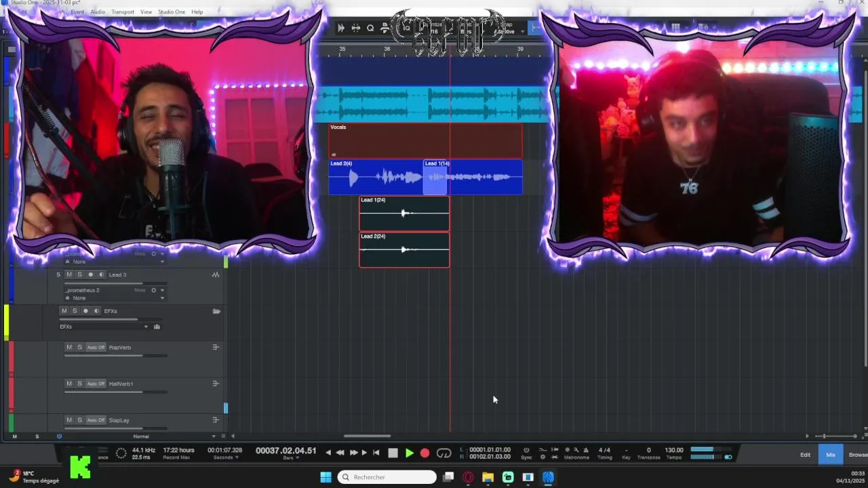
Task: Adjust the HallVerb1 volume slider
Action: click(x=115, y=392)
